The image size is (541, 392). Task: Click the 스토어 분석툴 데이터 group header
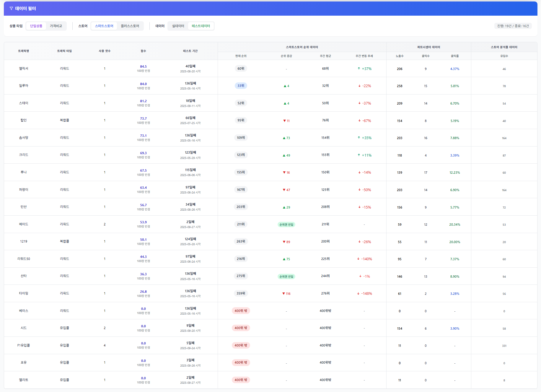pos(504,47)
